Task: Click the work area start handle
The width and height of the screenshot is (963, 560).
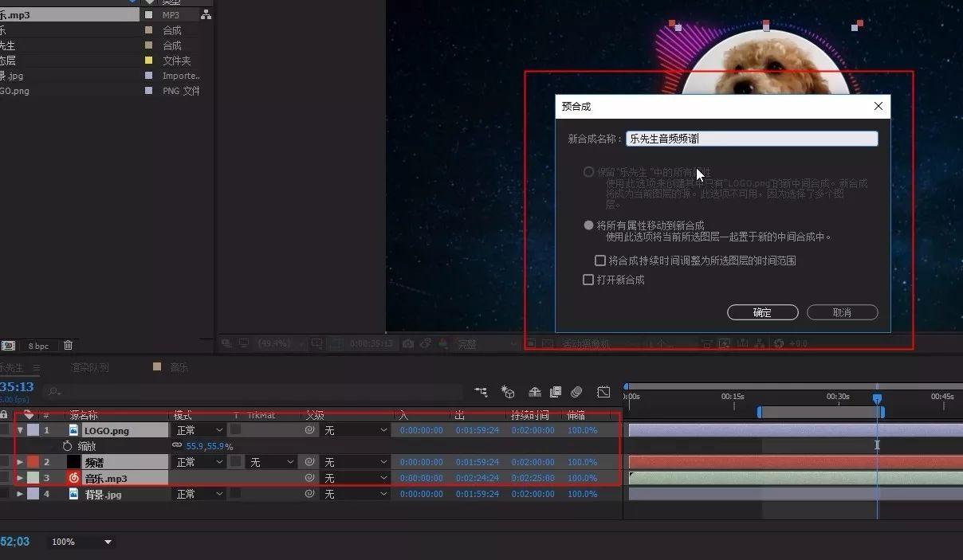Action: [759, 412]
